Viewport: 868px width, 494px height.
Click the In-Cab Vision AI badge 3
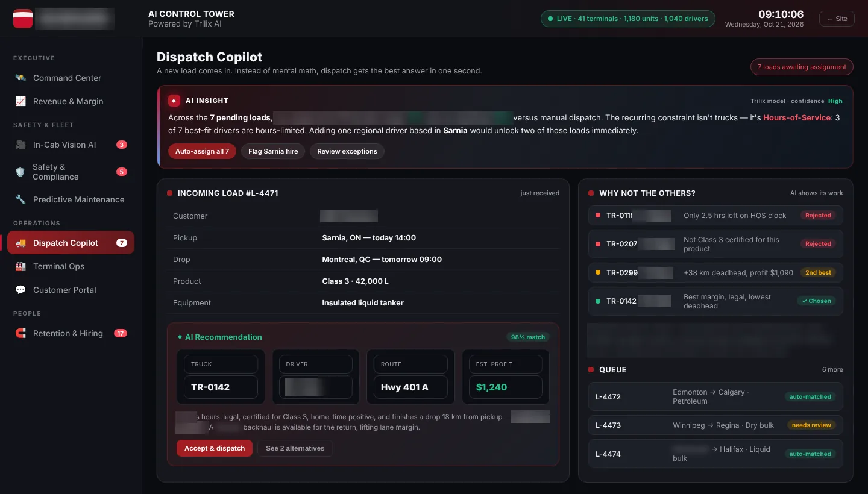tap(121, 145)
